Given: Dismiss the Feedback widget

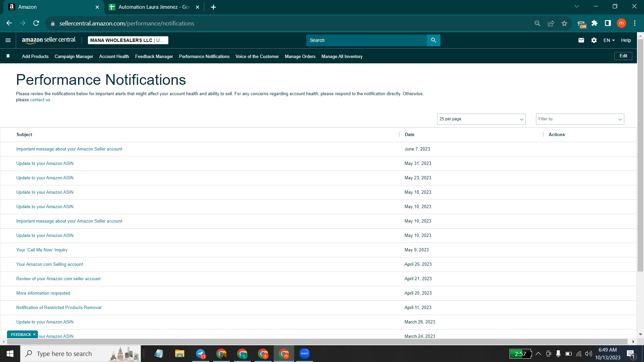Looking at the screenshot, I should pyautogui.click(x=34, y=335).
